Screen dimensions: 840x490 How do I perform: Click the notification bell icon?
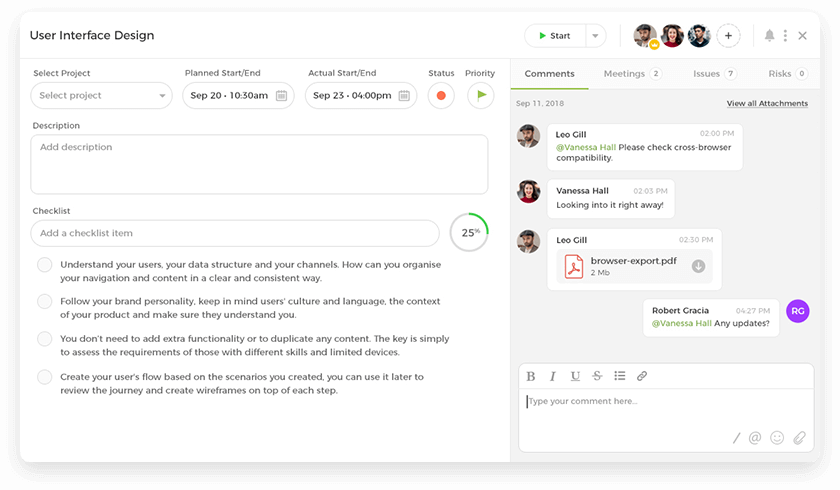point(769,36)
